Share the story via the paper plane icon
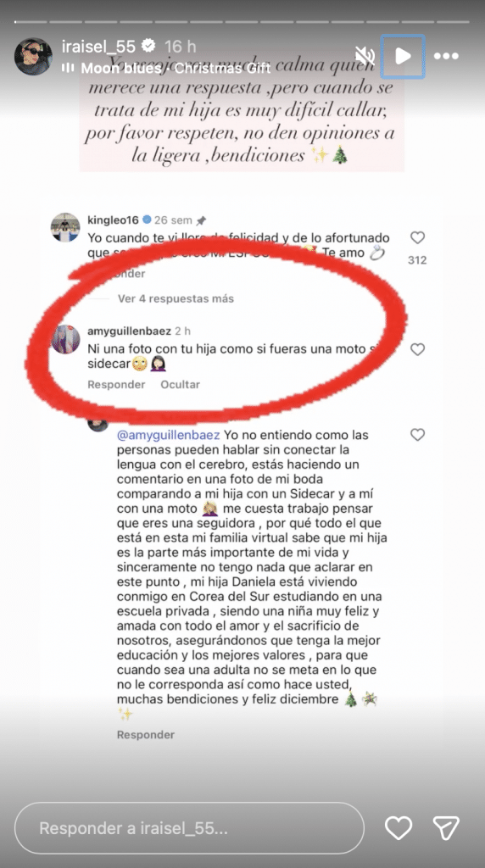 (x=446, y=828)
